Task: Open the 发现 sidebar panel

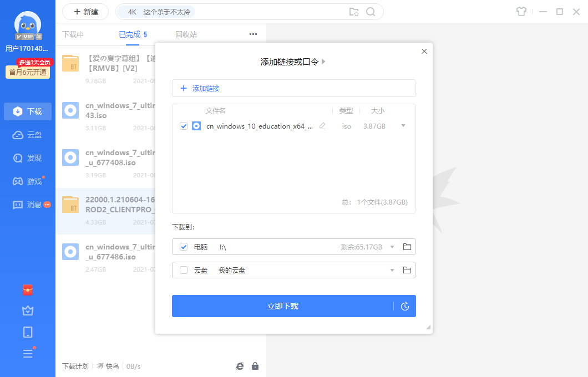Action: click(x=27, y=157)
